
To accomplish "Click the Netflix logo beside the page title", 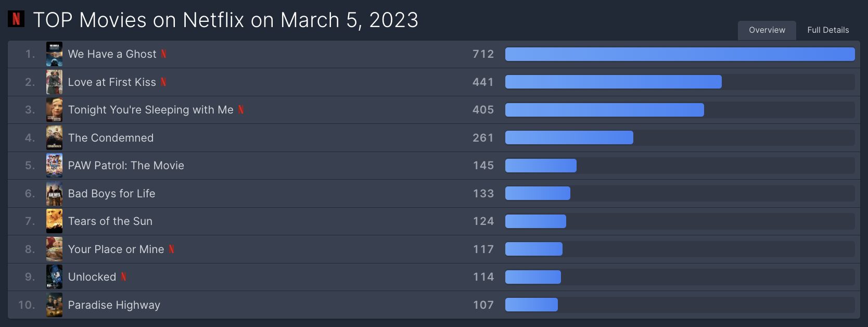I will click(x=16, y=19).
